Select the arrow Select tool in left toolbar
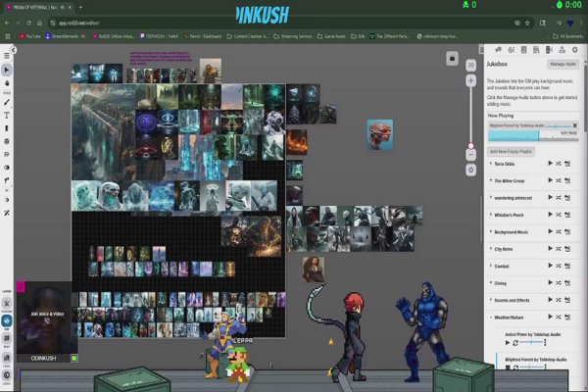This screenshot has height=392, width=588. (7, 70)
